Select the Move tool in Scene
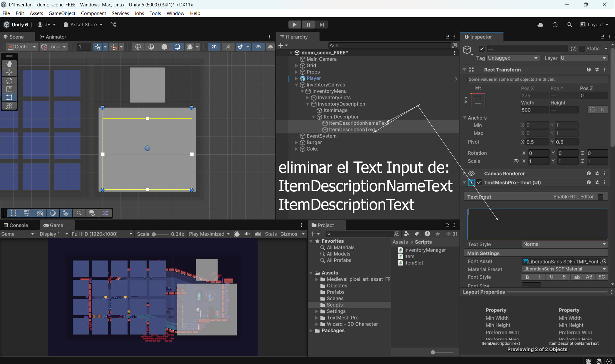 click(x=9, y=72)
